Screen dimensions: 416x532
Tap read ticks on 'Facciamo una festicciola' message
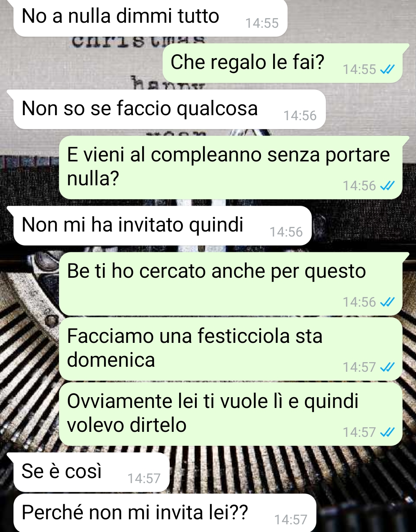coord(387,367)
